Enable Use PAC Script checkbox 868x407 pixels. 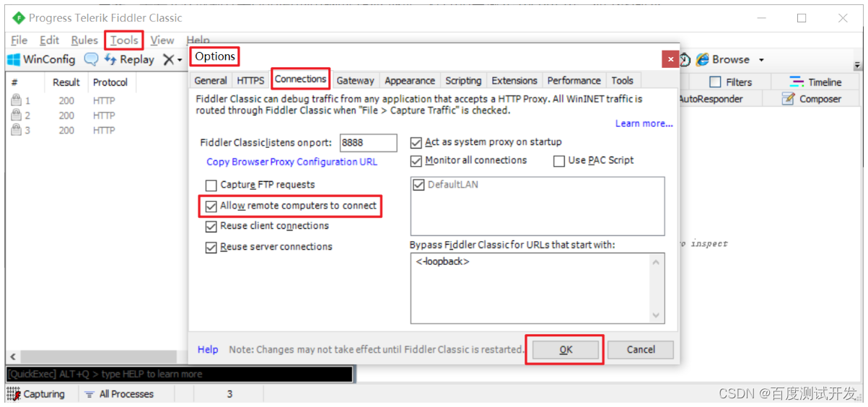pos(559,160)
